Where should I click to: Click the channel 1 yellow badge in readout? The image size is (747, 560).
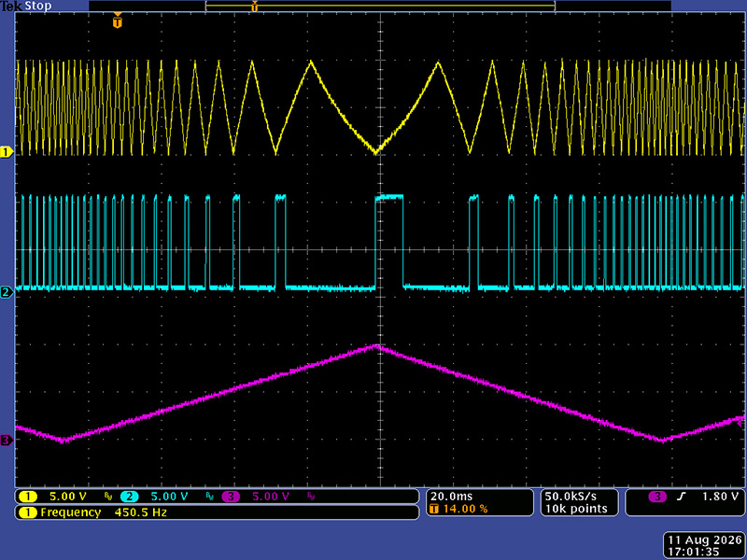(28, 497)
